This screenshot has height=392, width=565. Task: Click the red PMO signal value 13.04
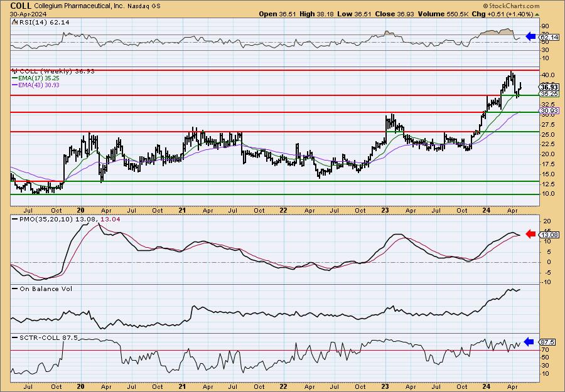tap(110, 219)
